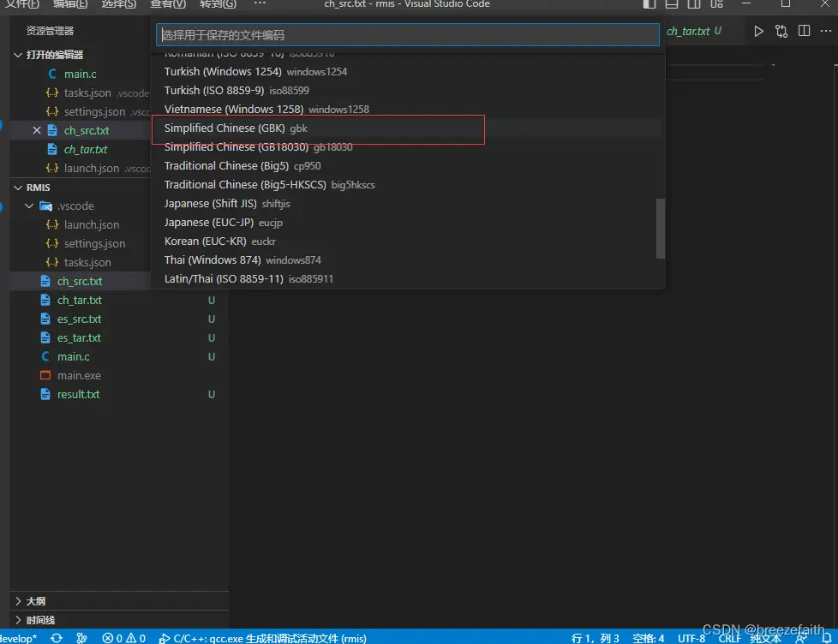Toggle bottom panel layout icon

[x=672, y=4]
